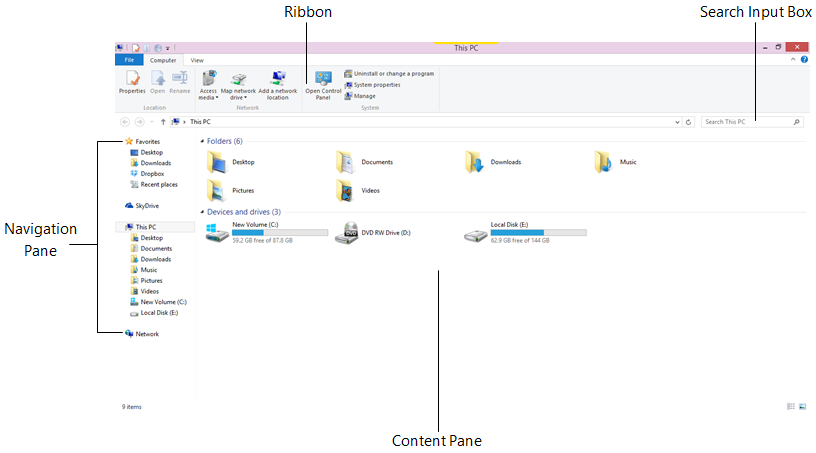
Task: Click System properties in the ribbon
Action: pos(376,85)
